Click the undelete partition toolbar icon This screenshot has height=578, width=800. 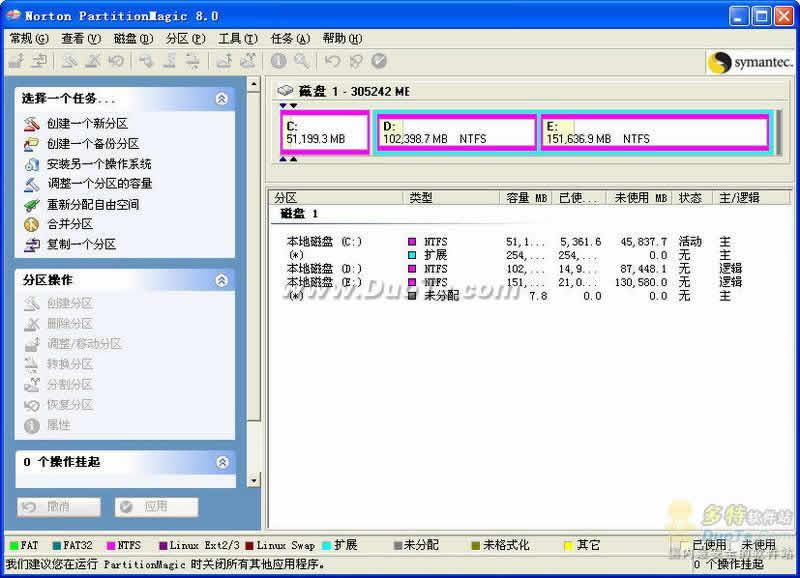pos(116,61)
